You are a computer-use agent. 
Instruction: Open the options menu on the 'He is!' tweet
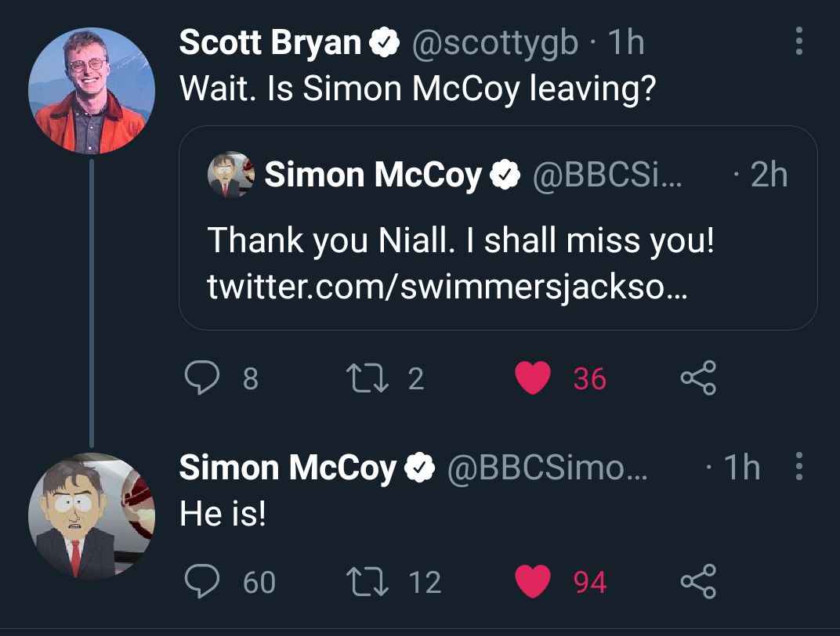pos(798,467)
